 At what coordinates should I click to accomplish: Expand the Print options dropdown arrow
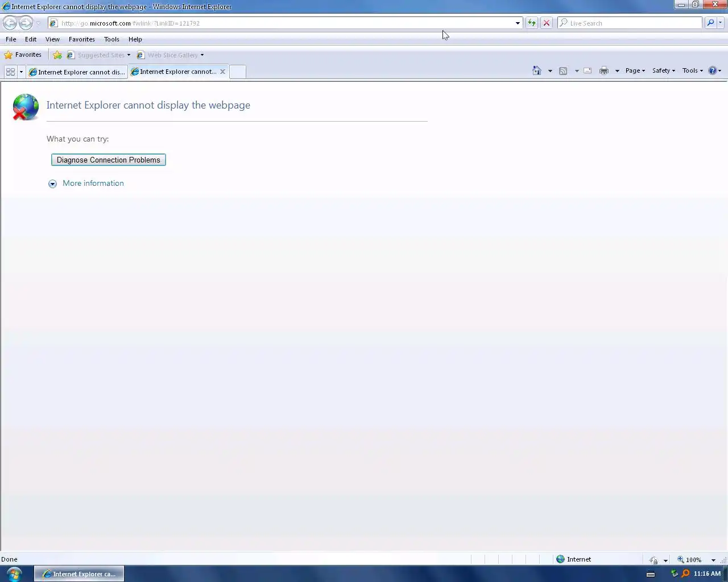(617, 71)
